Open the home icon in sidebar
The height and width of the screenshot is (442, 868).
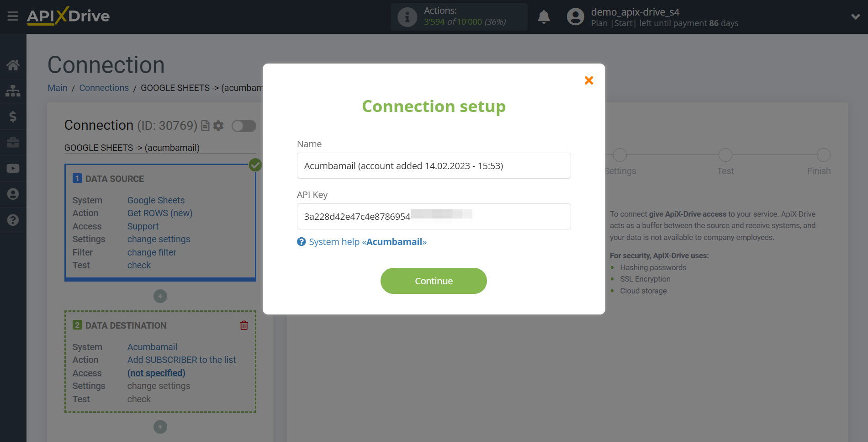(13, 65)
